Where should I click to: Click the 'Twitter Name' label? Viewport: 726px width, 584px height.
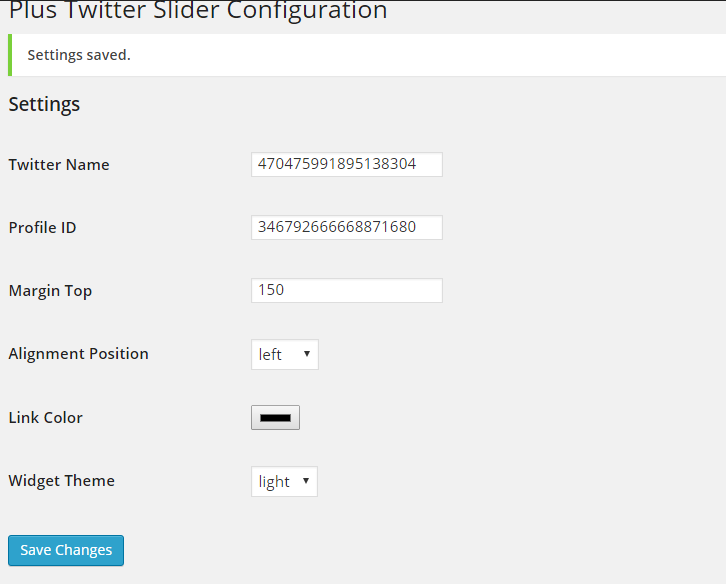point(59,165)
